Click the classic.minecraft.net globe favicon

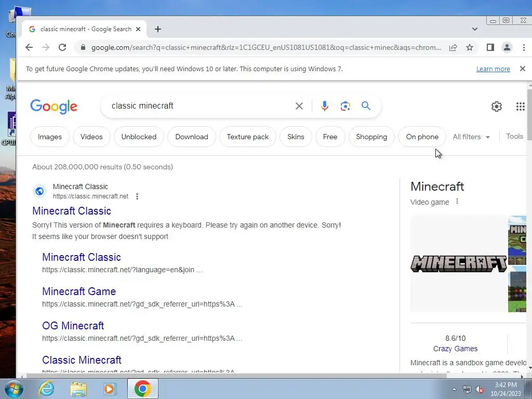(39, 191)
